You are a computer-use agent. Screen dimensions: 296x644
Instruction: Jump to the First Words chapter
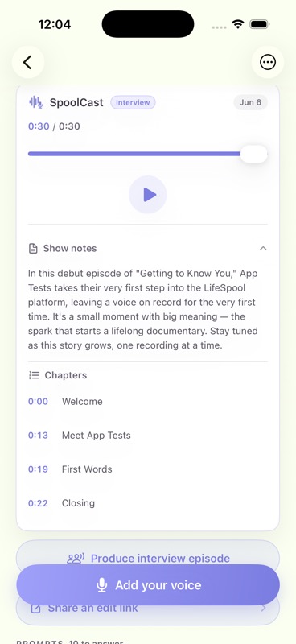148,469
